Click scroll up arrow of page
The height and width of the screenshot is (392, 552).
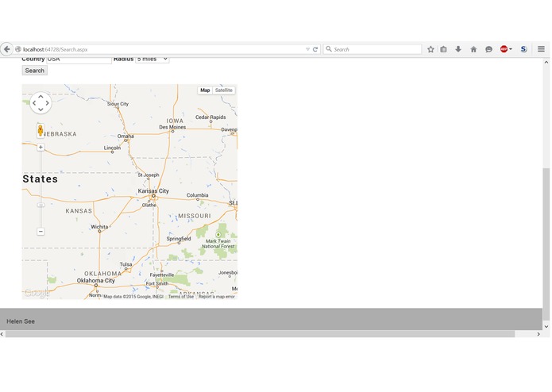pyautogui.click(x=546, y=62)
